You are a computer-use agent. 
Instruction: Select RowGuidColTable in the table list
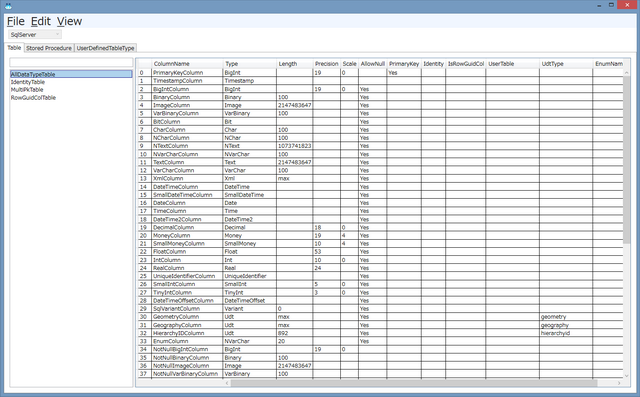[x=33, y=98]
